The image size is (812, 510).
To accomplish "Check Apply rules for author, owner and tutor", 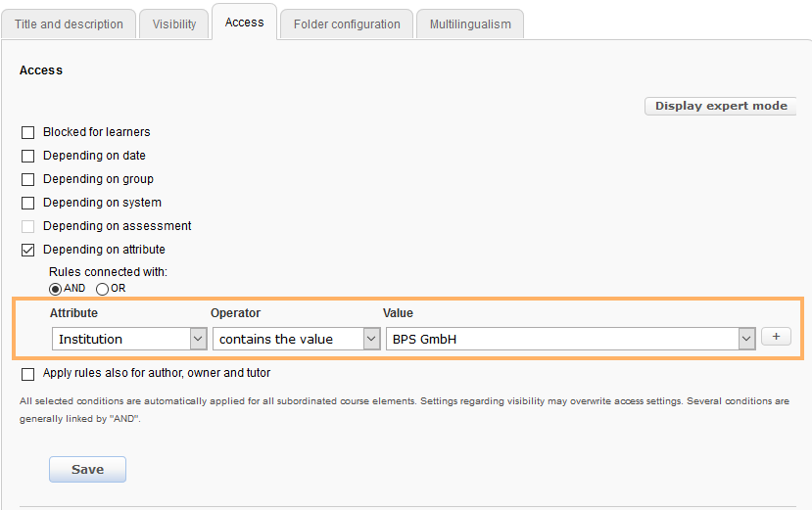I will point(28,373).
